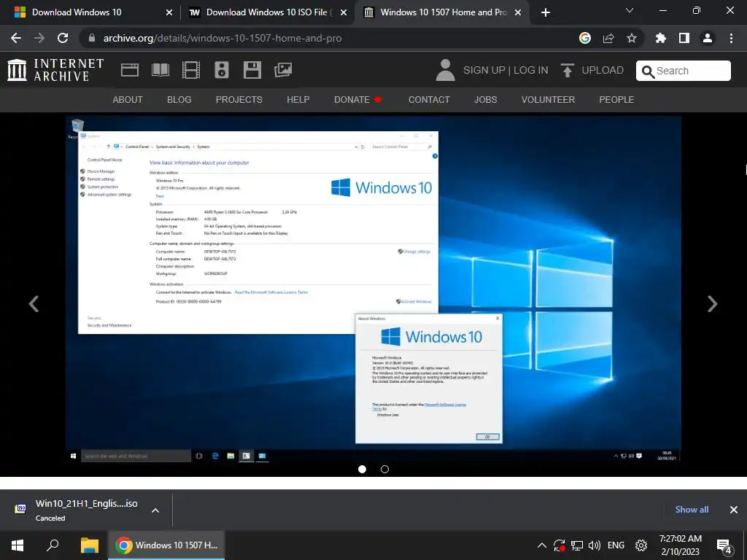Click the user avatar icon

[446, 70]
